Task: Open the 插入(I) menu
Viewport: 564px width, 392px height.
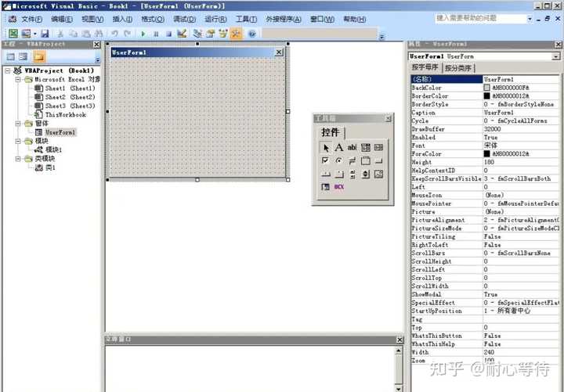Action: click(122, 19)
